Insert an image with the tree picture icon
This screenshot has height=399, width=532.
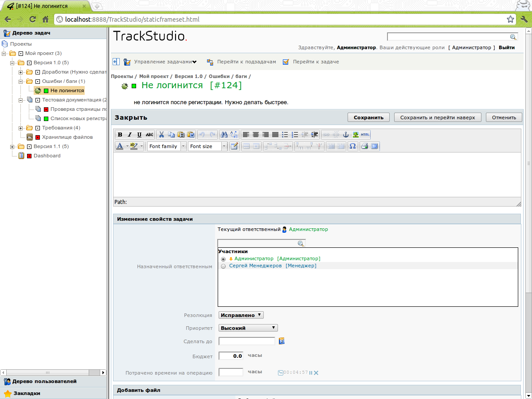point(356,135)
